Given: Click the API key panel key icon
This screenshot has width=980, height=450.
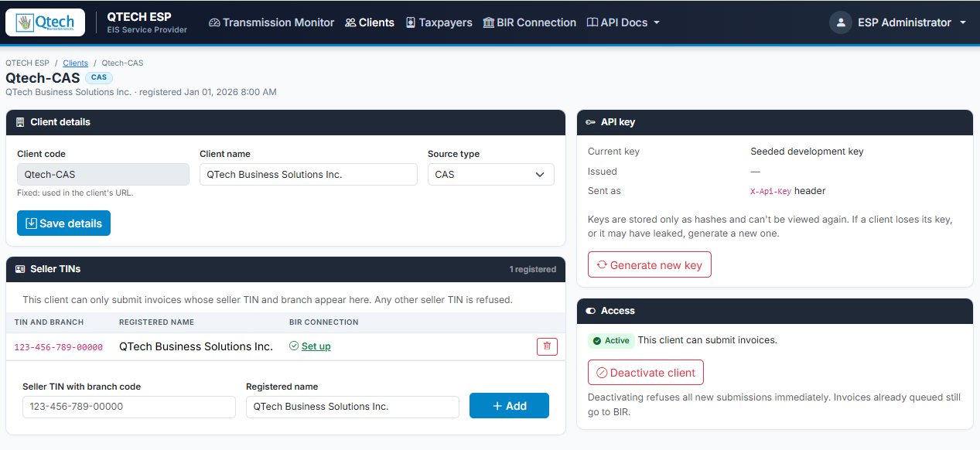Looking at the screenshot, I should (x=590, y=122).
